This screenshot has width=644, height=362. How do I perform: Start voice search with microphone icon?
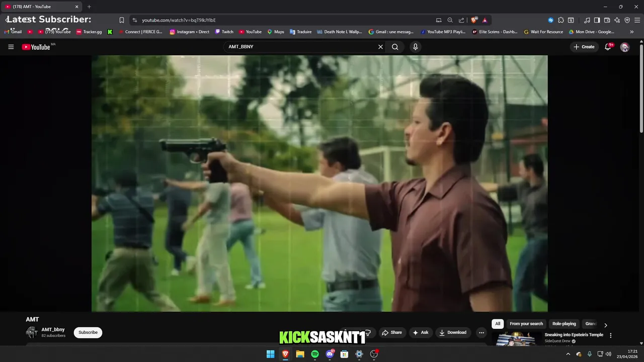(x=415, y=47)
